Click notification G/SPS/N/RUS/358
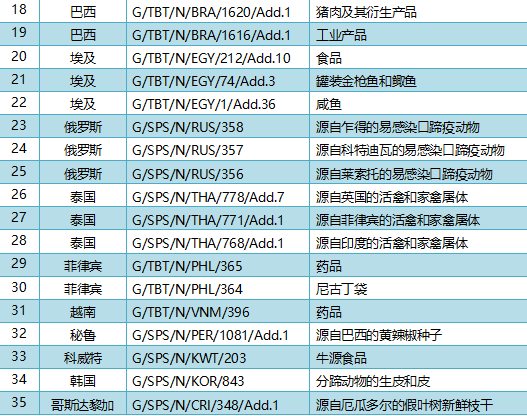 tap(188, 127)
